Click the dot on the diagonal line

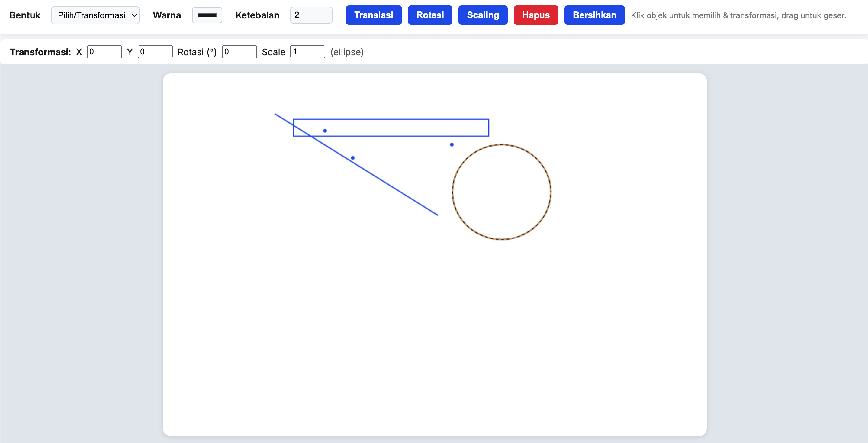(x=352, y=158)
